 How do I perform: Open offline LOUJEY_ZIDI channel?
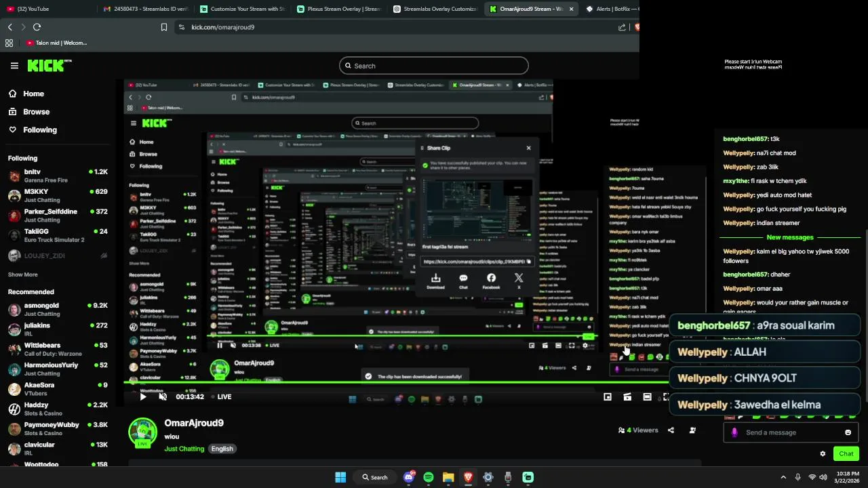58,256
